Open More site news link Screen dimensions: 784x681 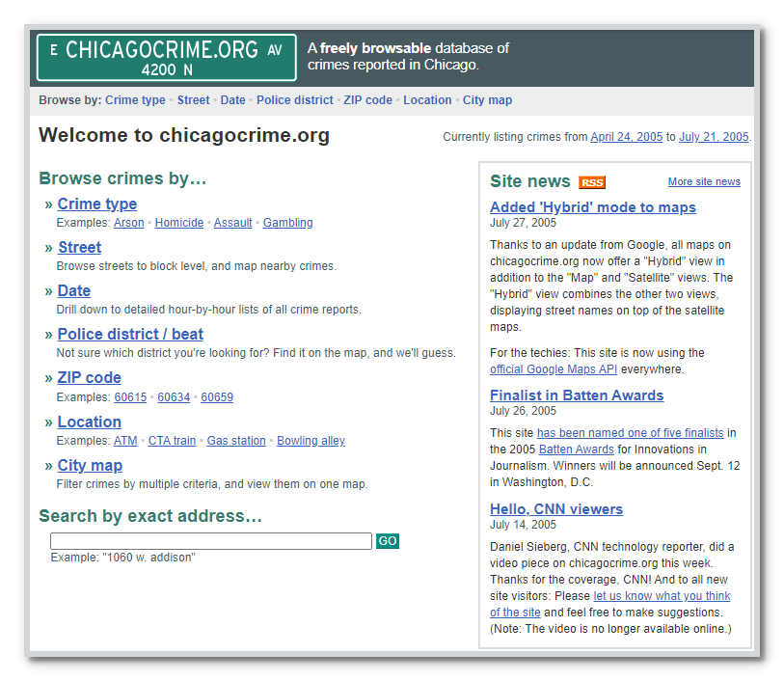[704, 182]
